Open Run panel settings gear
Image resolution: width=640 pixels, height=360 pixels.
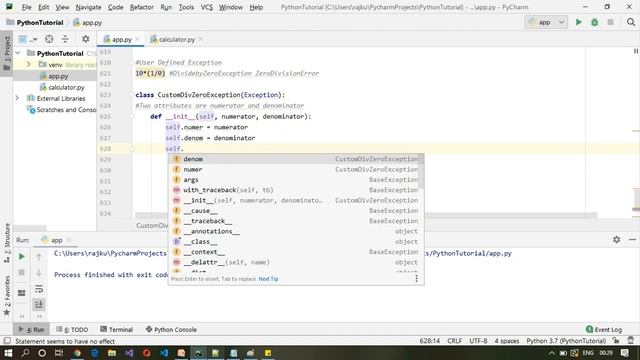(616, 240)
